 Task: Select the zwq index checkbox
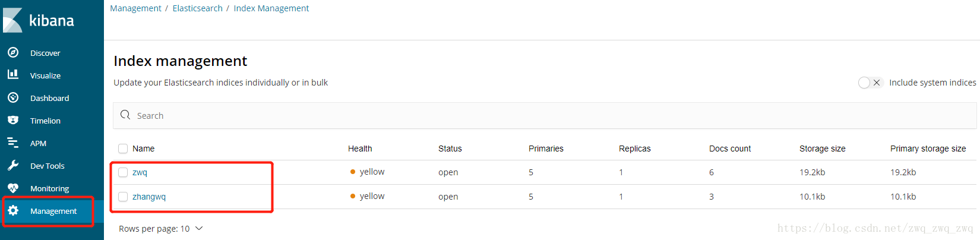[123, 172]
